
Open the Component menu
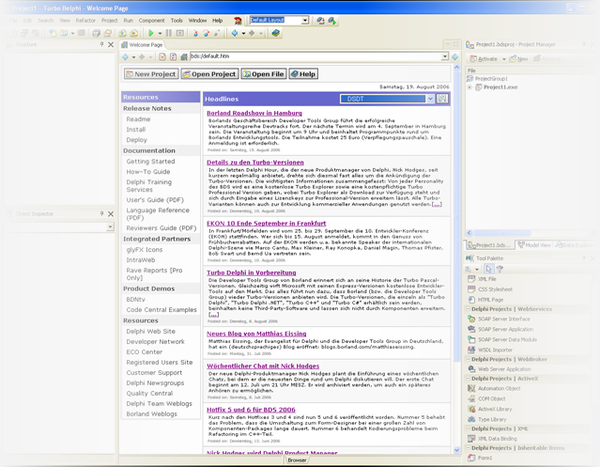(x=152, y=20)
